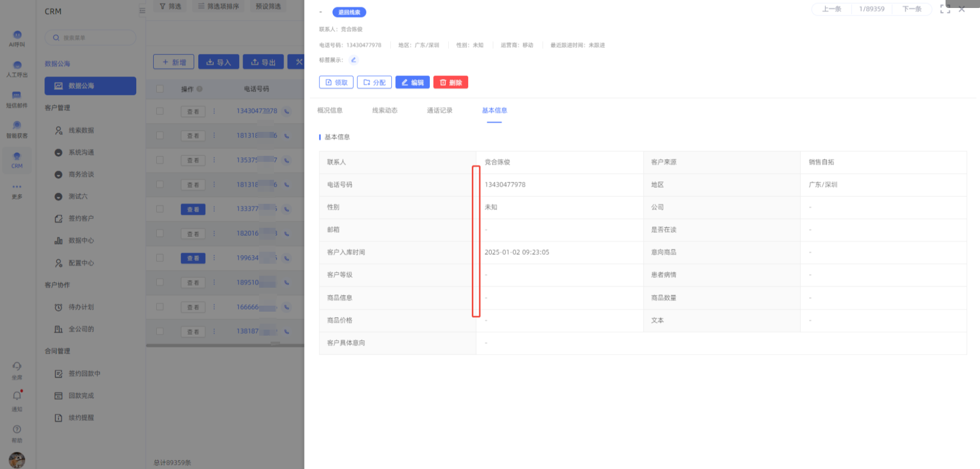This screenshot has height=469, width=980.
Task: Expand 更多 in the left rail
Action: (x=17, y=190)
